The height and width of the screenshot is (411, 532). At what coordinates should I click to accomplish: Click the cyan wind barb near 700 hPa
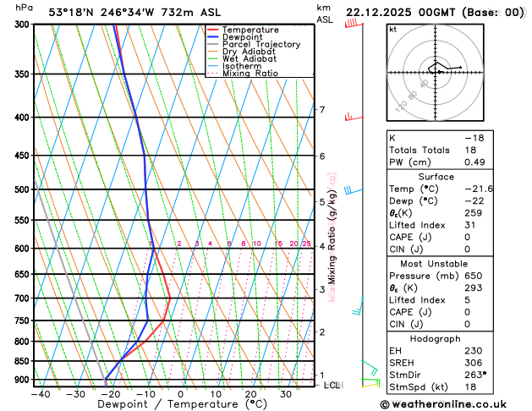[357, 306]
